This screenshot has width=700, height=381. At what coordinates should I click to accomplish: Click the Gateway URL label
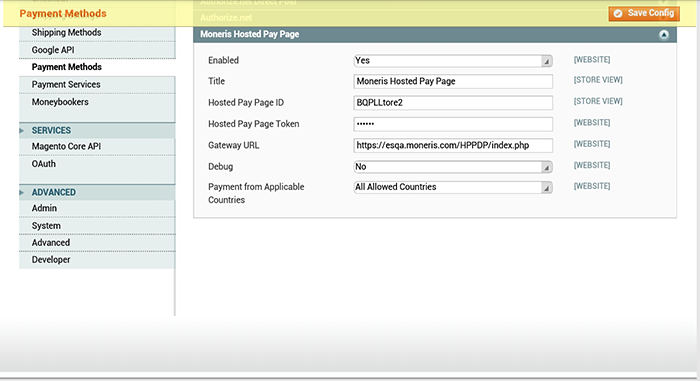coord(233,146)
